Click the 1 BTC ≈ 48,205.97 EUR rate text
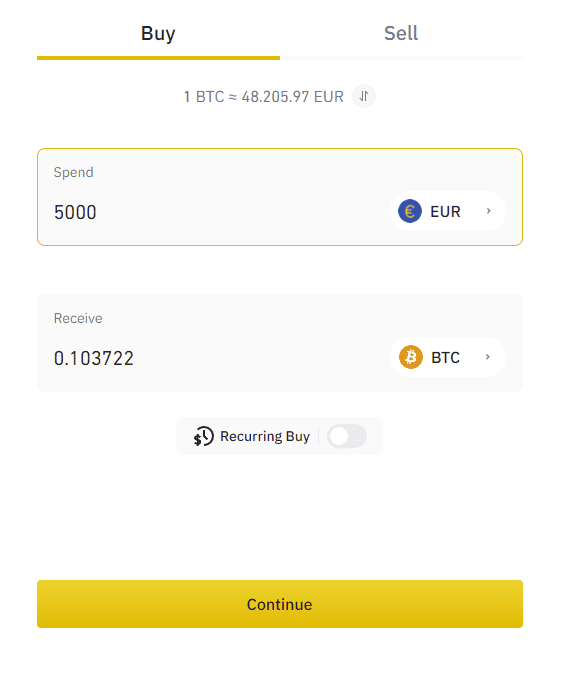Image resolution: width=581 pixels, height=676 pixels. coord(264,97)
